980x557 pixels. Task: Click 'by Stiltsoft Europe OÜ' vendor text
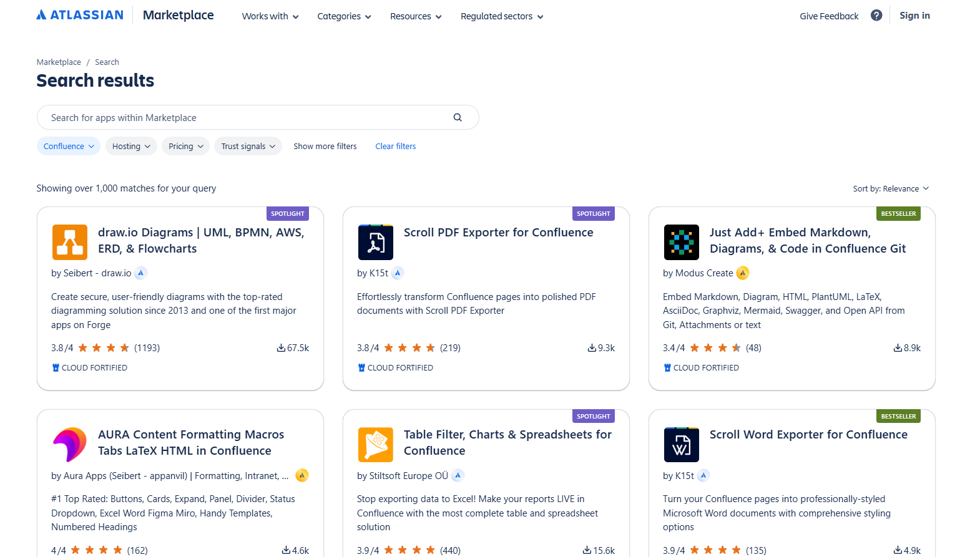tap(403, 476)
